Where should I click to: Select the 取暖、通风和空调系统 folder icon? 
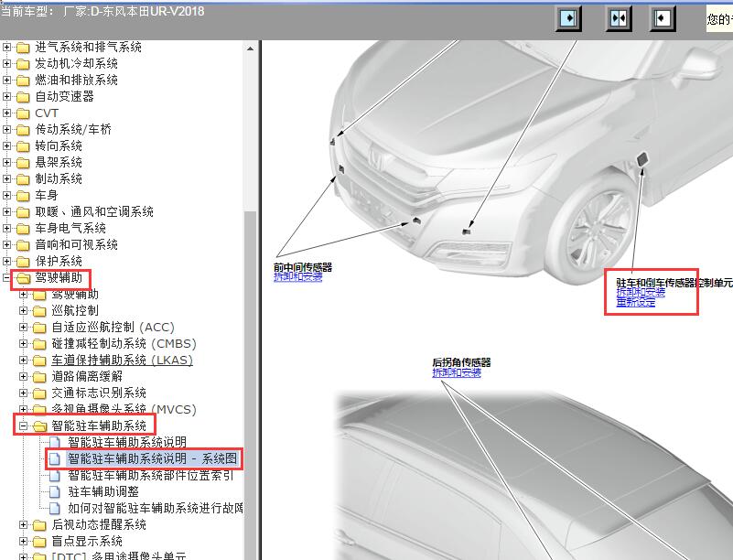tap(23, 212)
